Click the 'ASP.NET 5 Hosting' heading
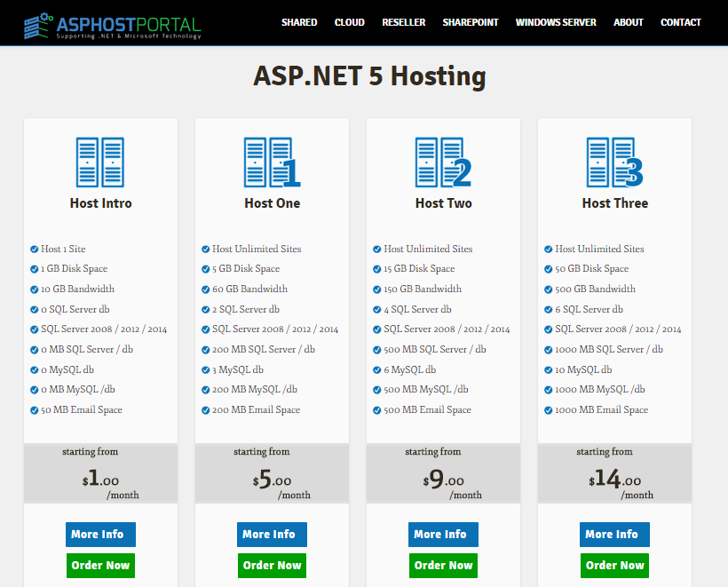 tap(369, 76)
